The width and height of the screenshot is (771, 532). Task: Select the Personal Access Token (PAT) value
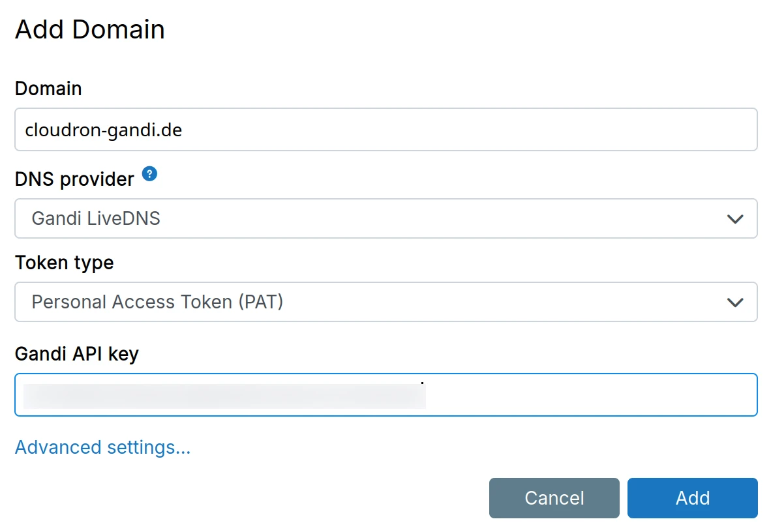point(157,302)
